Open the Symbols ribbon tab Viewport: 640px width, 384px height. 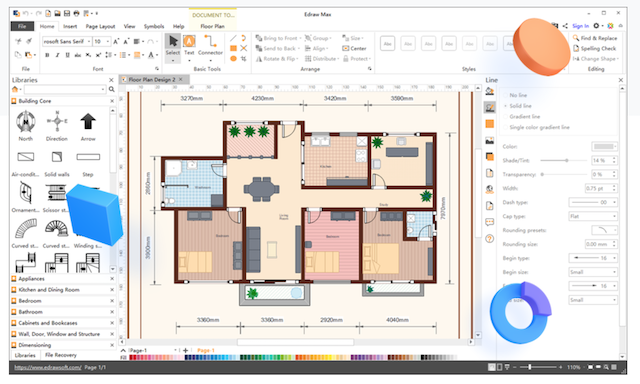pos(154,26)
